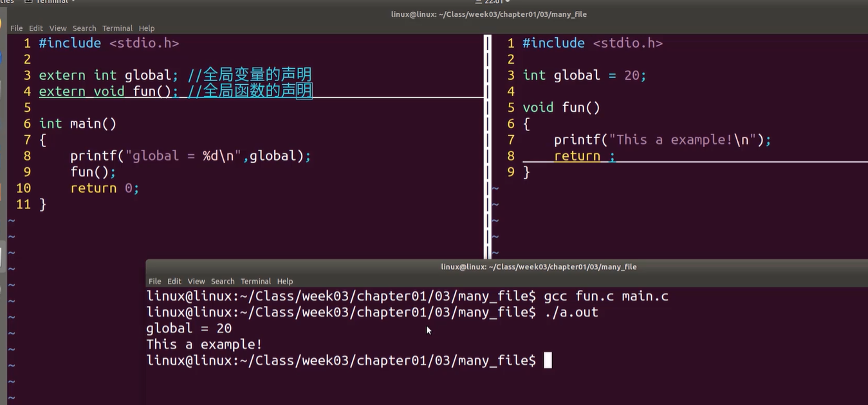Open File menu in back terminal window
This screenshot has width=868, height=405.
(16, 28)
